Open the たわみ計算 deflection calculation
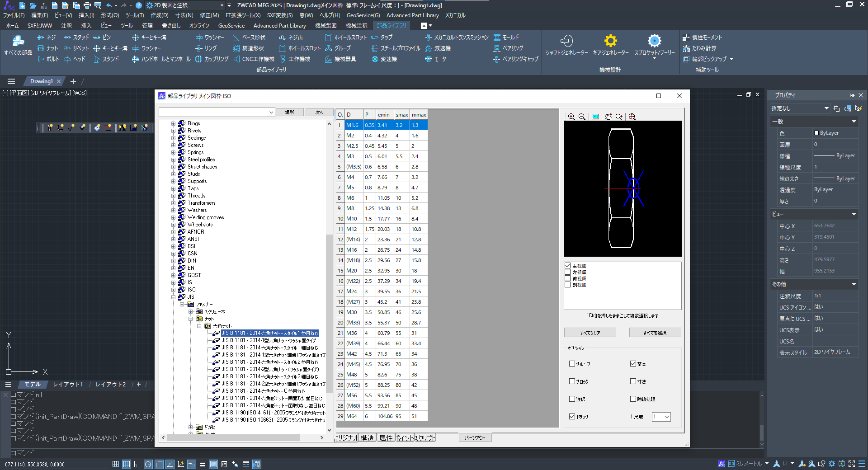This screenshot has height=470, width=868. pyautogui.click(x=699, y=48)
